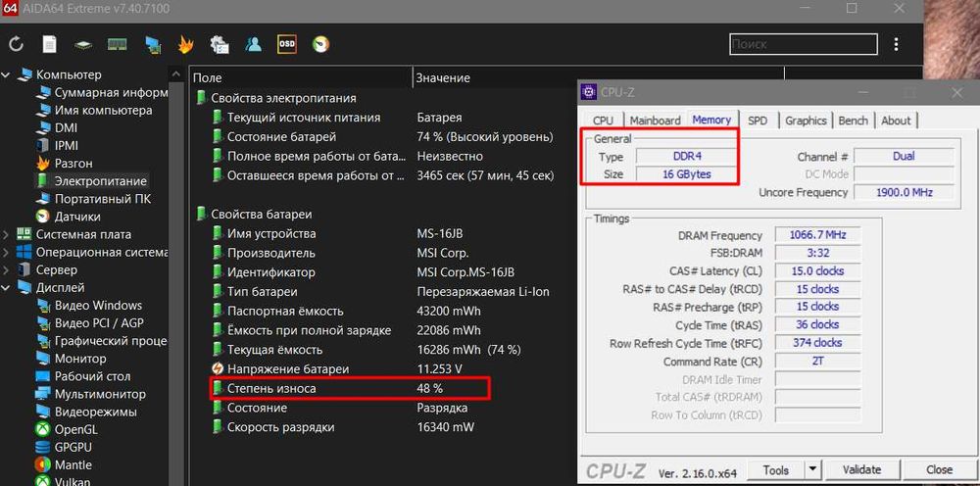The image size is (980, 486).
Task: Open the Report wizard page icon
Action: tap(49, 44)
